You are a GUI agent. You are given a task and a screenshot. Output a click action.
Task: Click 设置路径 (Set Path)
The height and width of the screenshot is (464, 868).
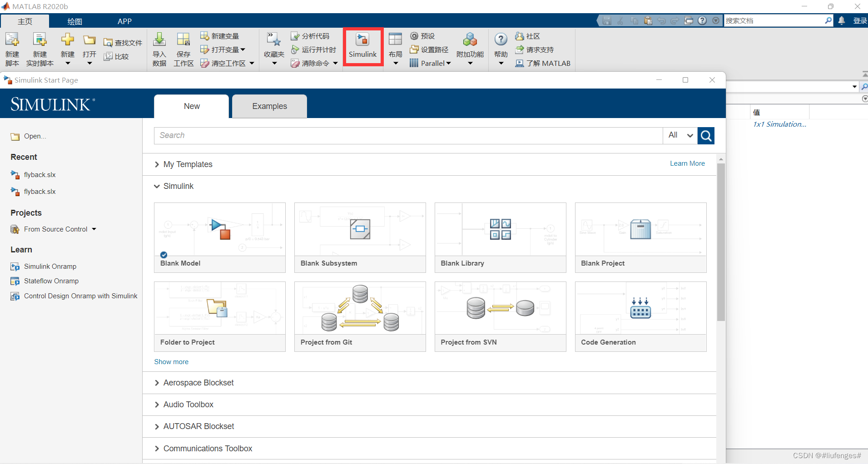click(429, 49)
